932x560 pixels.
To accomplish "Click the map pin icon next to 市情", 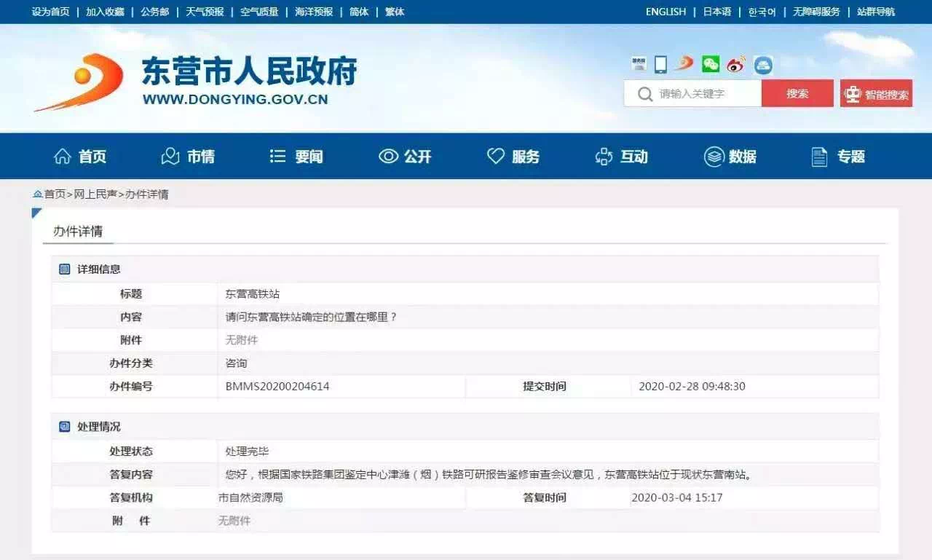I will point(170,157).
